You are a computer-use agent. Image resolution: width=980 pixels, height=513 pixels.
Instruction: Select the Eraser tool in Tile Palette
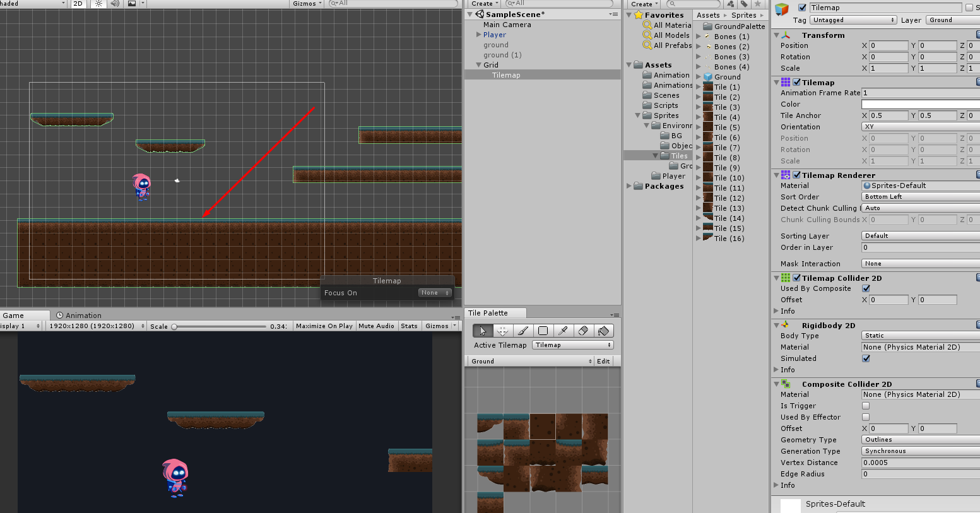point(582,331)
